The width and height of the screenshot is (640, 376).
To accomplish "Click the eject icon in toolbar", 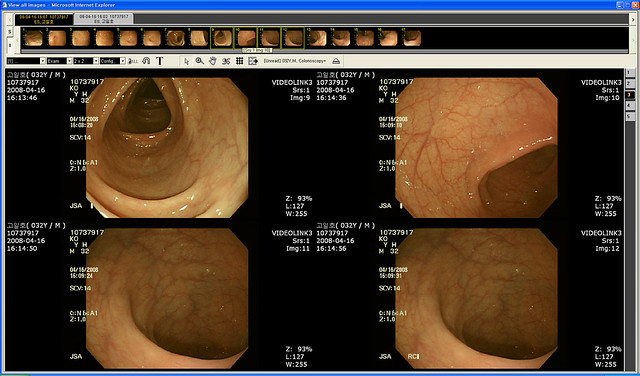I will (x=336, y=61).
